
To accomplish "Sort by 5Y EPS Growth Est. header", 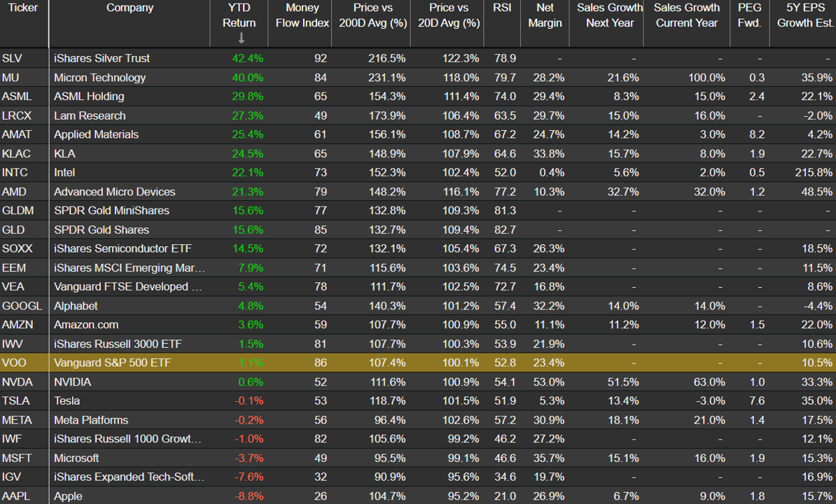I will click(805, 15).
